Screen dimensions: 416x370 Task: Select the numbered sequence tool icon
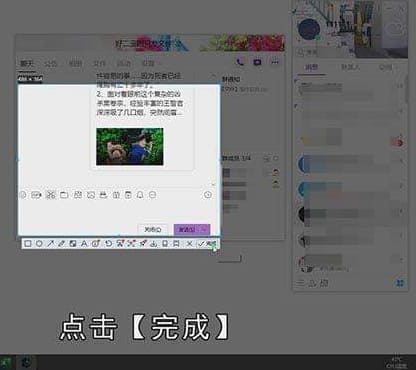pyautogui.click(x=95, y=244)
